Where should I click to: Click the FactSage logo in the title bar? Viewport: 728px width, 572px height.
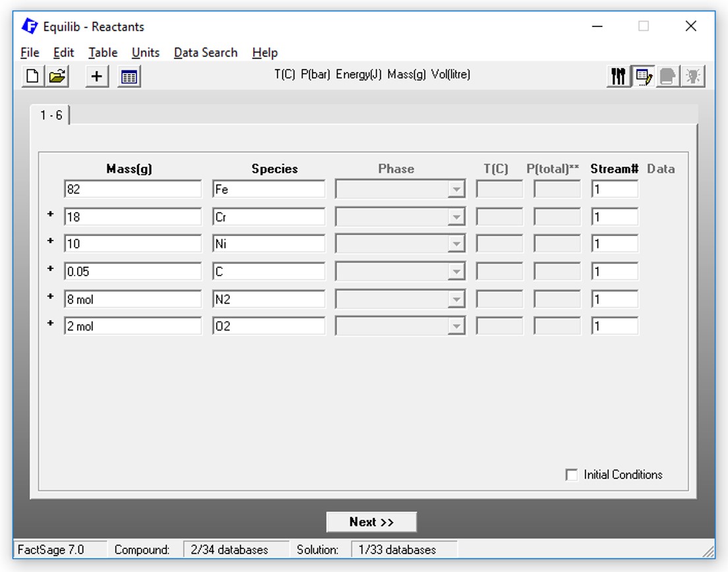tap(30, 26)
